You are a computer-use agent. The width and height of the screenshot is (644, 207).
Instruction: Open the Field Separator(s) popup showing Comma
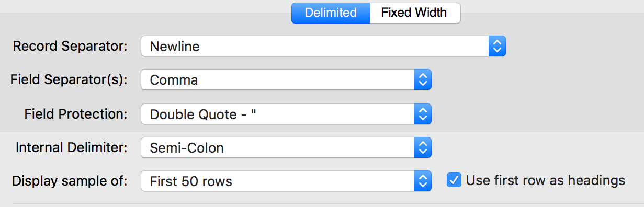286,80
